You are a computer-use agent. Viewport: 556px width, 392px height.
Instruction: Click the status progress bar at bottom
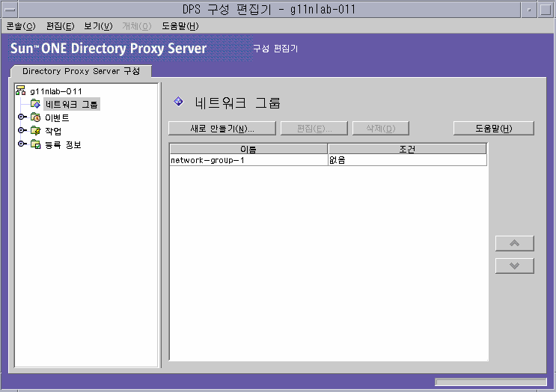coord(491,382)
